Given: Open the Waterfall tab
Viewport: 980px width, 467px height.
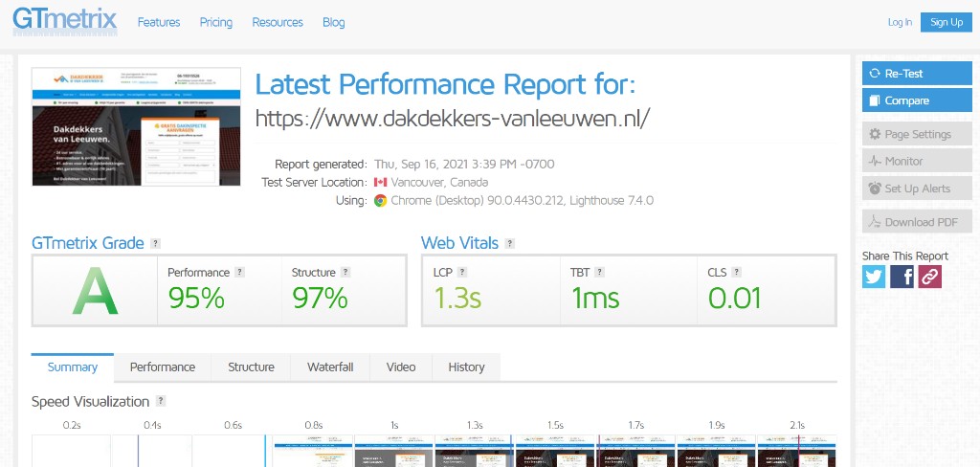Looking at the screenshot, I should coord(330,367).
